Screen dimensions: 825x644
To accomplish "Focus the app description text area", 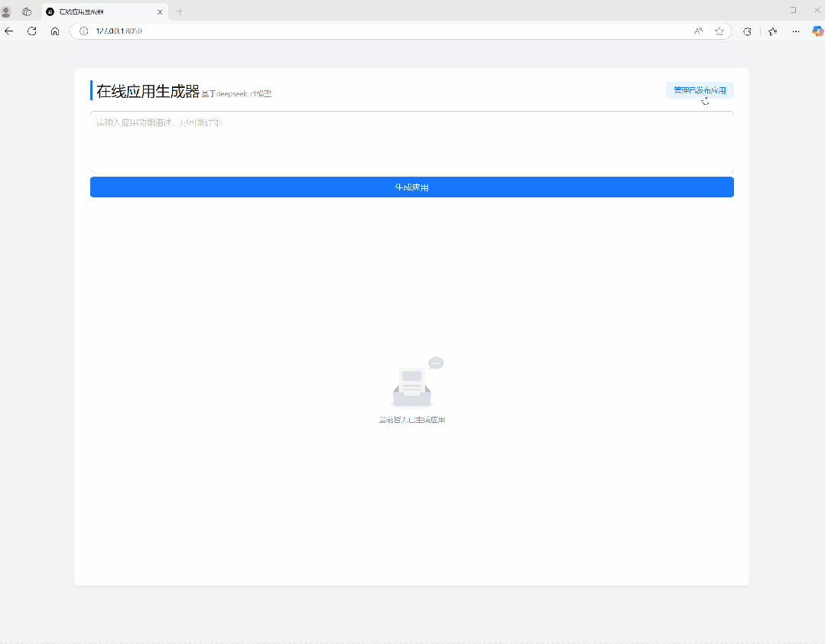I will click(x=412, y=141).
